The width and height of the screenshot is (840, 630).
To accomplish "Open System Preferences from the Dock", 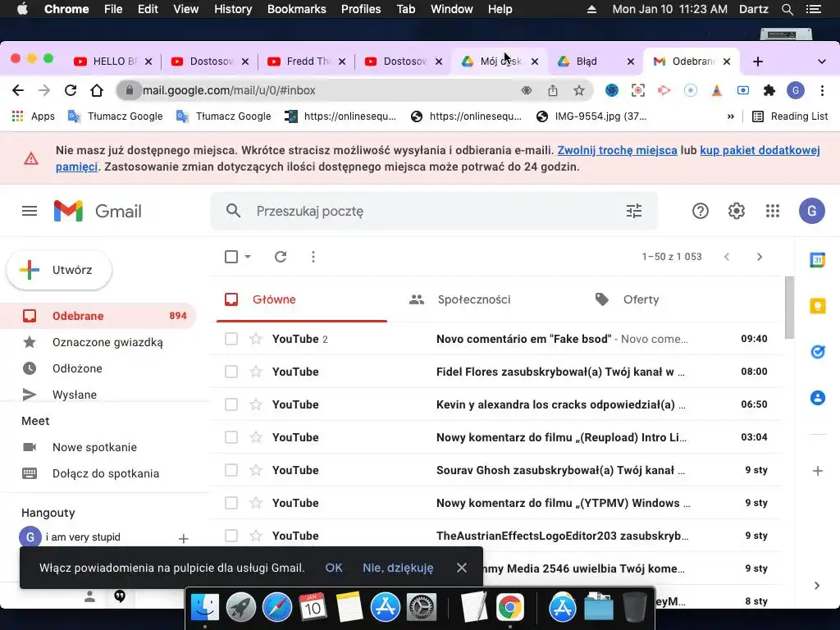I will point(422,608).
